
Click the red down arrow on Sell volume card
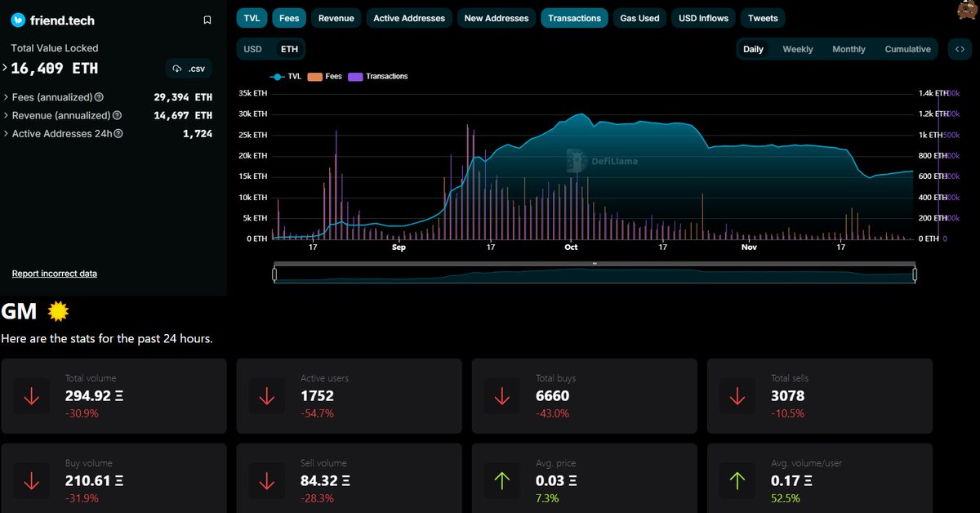tap(266, 481)
